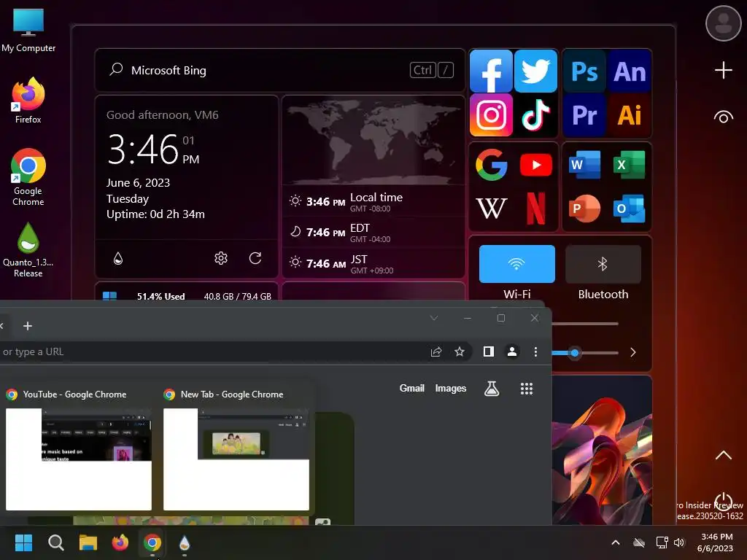Image resolution: width=747 pixels, height=560 pixels.
Task: Open the My Computer desktop icon
Action: coord(28,31)
